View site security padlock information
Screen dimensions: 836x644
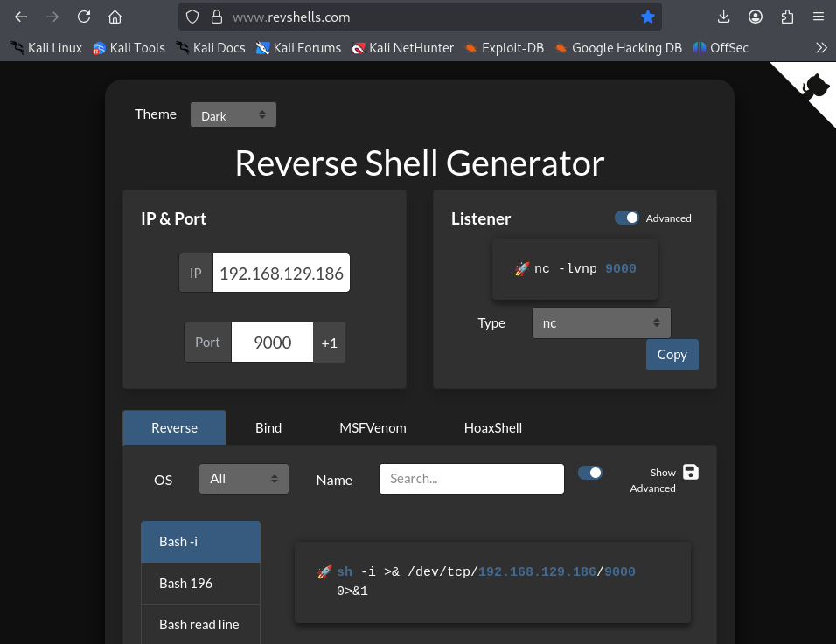coord(217,17)
